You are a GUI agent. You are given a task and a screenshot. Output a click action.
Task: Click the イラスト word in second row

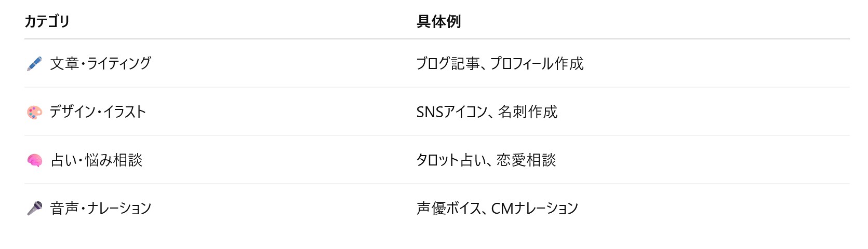point(124,112)
